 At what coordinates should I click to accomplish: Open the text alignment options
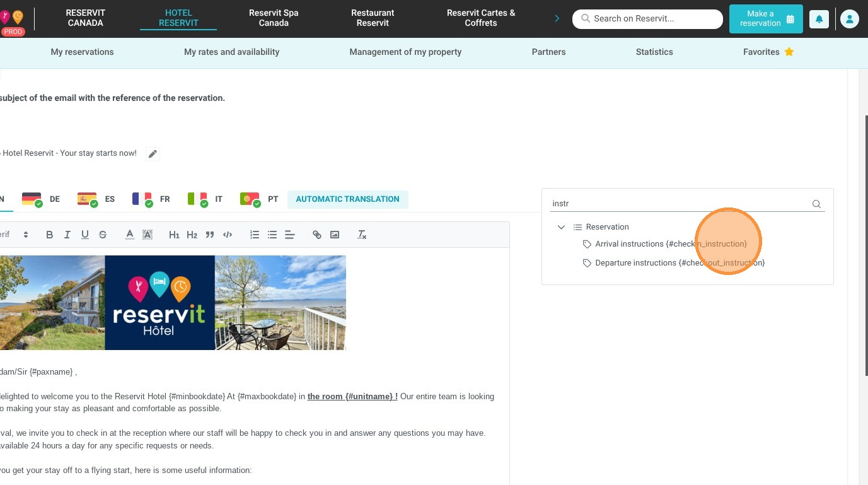point(290,235)
